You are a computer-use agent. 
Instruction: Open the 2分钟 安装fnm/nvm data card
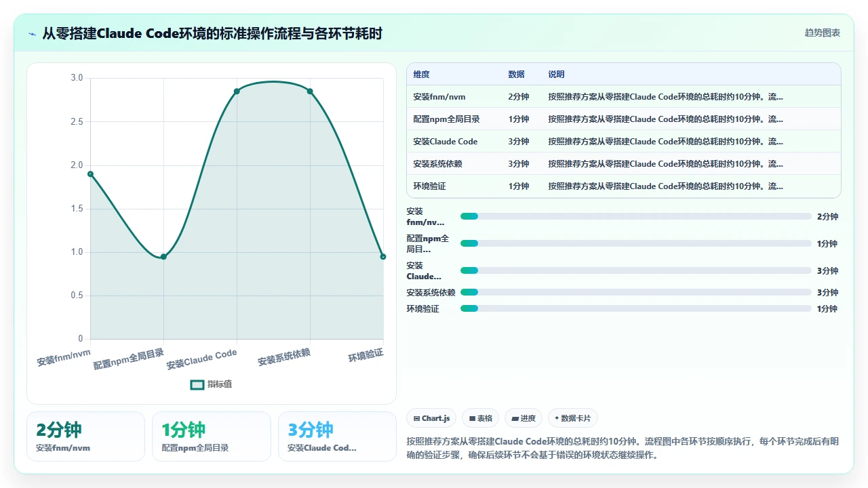85,436
